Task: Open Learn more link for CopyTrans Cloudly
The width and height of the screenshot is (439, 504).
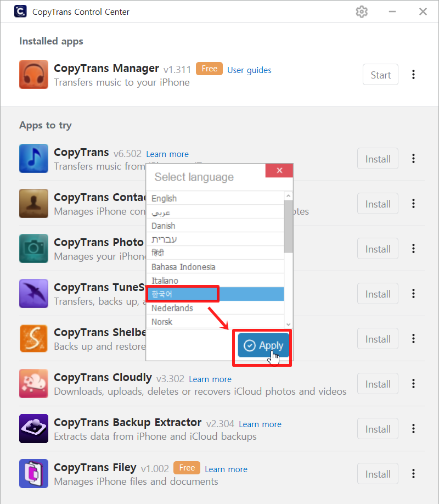Action: 210,379
